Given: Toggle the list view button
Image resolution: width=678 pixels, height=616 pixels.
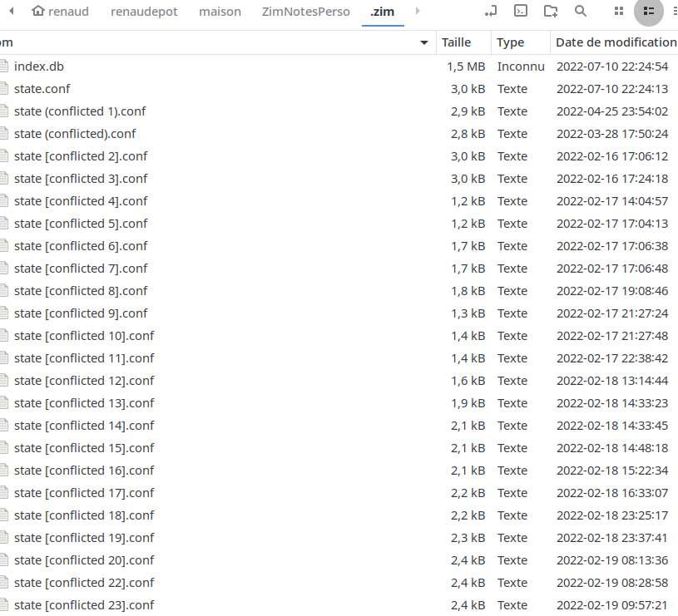Looking at the screenshot, I should tap(648, 11).
